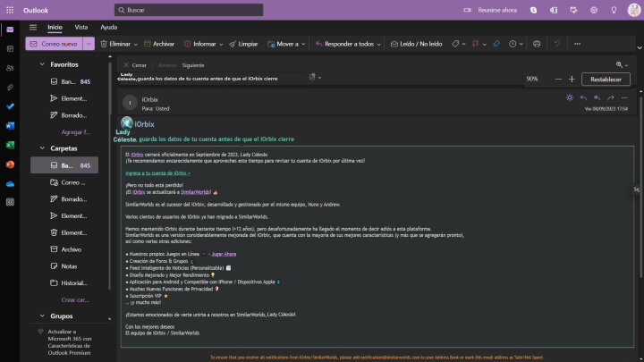The width and height of the screenshot is (644, 362).
Task: Open the Ayuda tab
Action: point(109,27)
